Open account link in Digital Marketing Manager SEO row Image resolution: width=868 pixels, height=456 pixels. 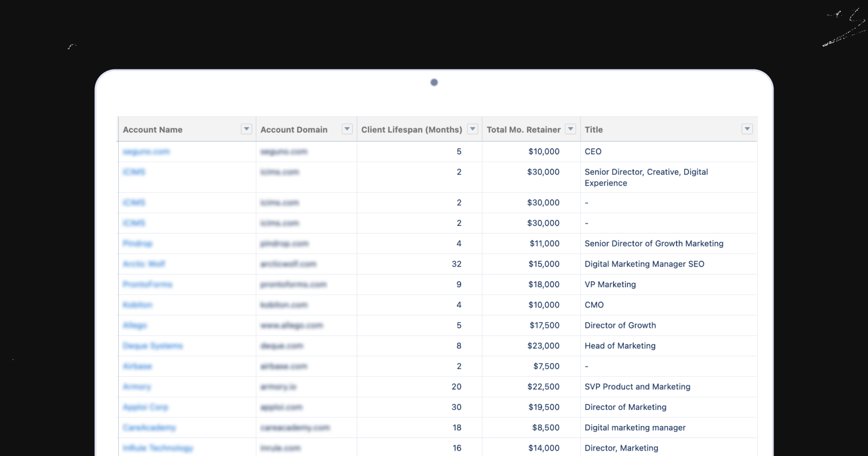coord(144,264)
